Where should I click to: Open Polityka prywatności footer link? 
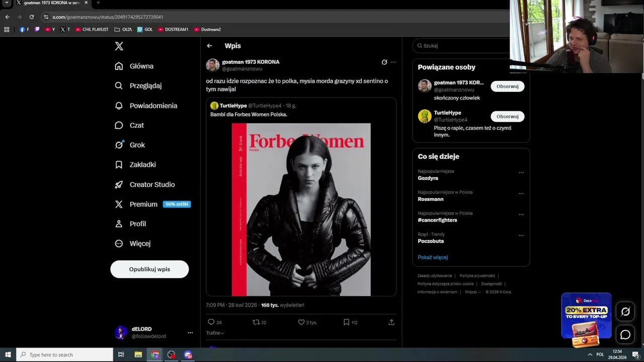477,276
